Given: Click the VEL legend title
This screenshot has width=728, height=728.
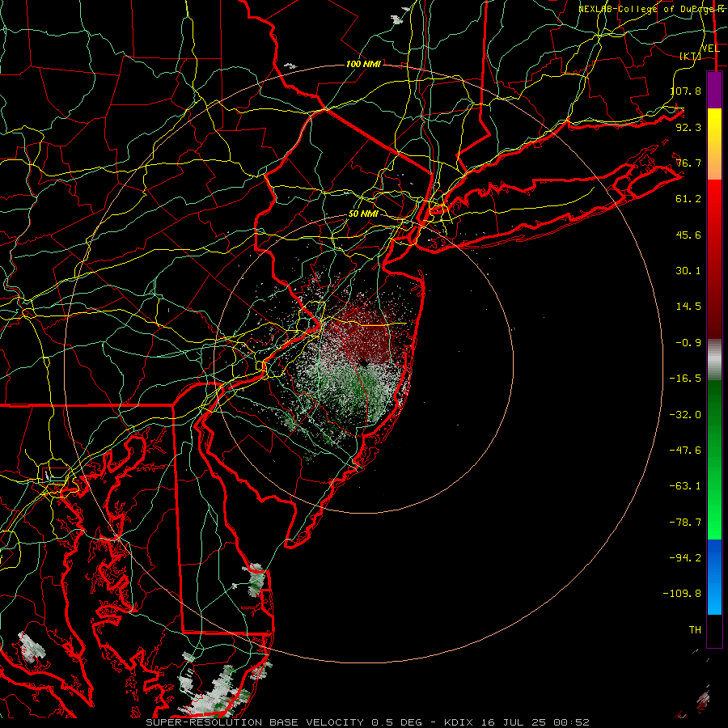Looking at the screenshot, I should click(711, 48).
